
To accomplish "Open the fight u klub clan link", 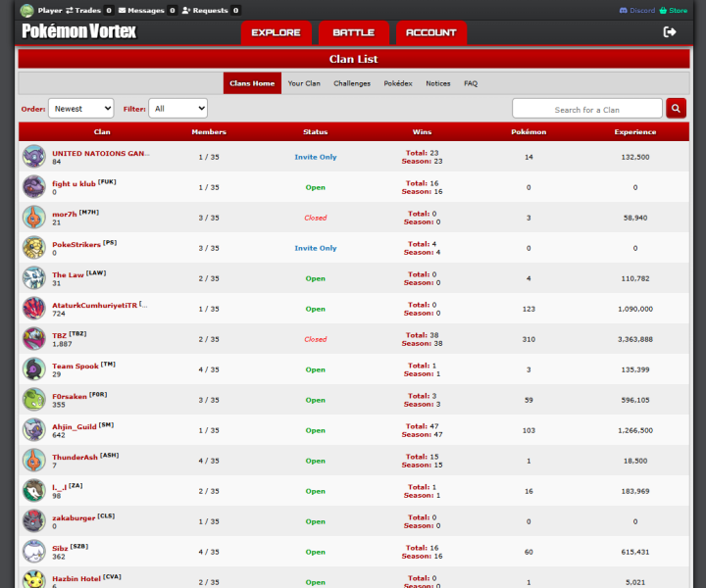I will pos(74,183).
